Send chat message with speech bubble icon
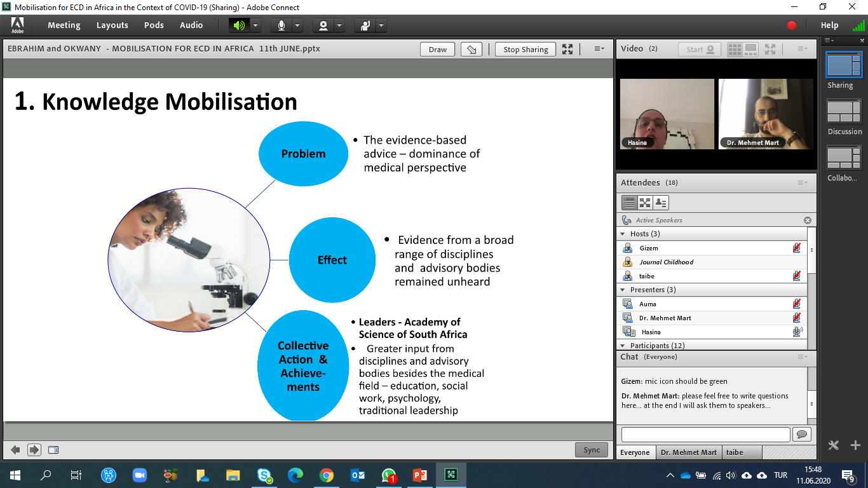 801,434
